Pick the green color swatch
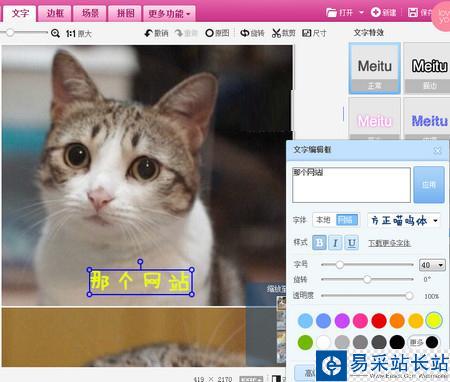450x382 pixels. (x=305, y=342)
